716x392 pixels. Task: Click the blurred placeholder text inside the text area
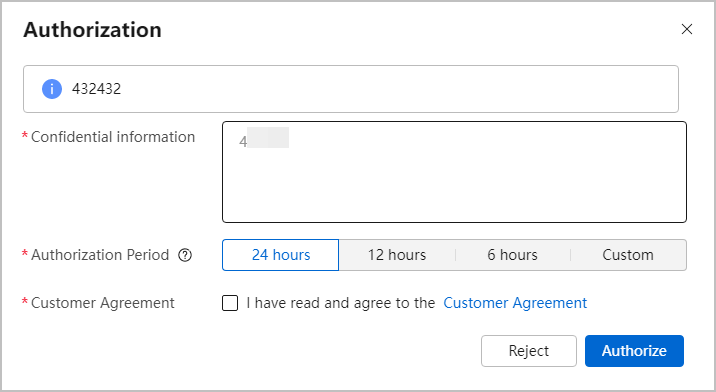(x=264, y=138)
